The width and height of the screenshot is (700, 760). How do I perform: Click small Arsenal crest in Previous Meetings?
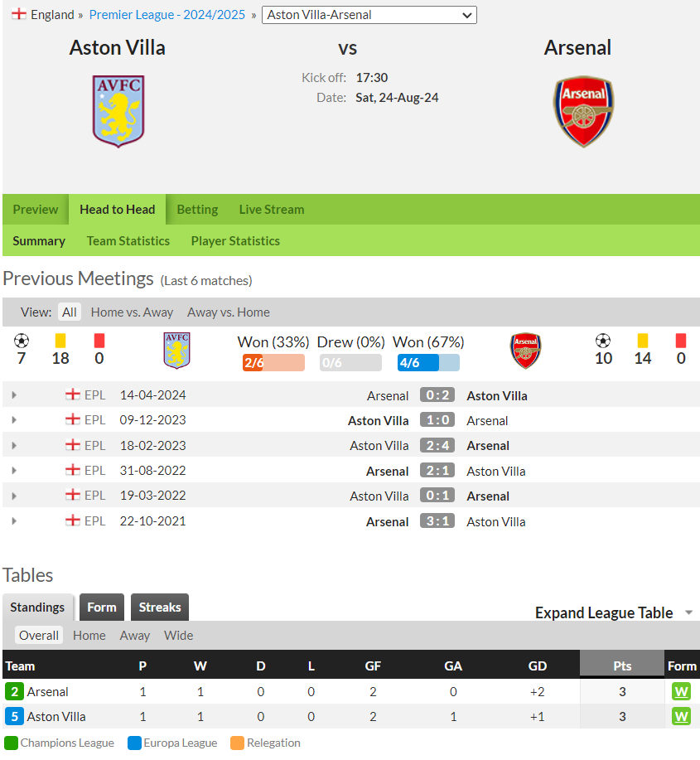(525, 350)
